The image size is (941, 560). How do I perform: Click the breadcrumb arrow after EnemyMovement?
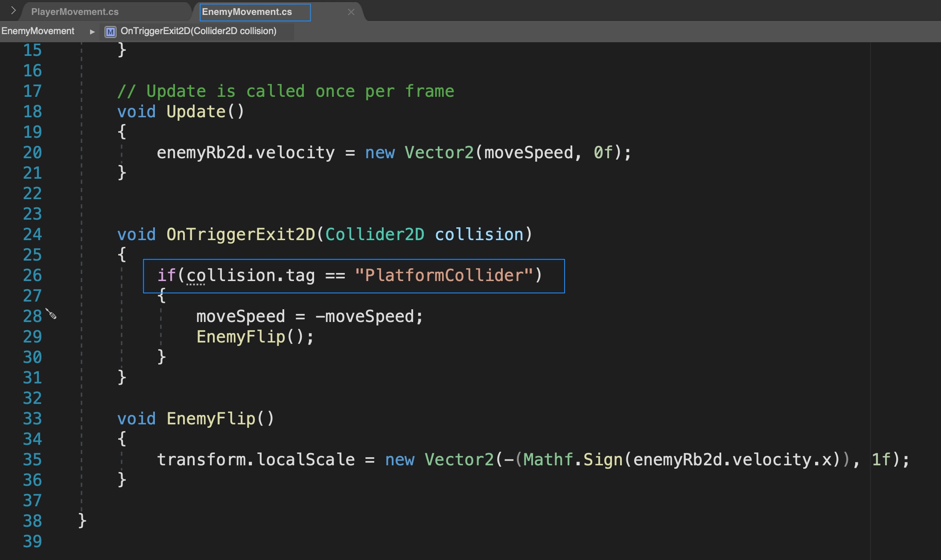(x=91, y=31)
